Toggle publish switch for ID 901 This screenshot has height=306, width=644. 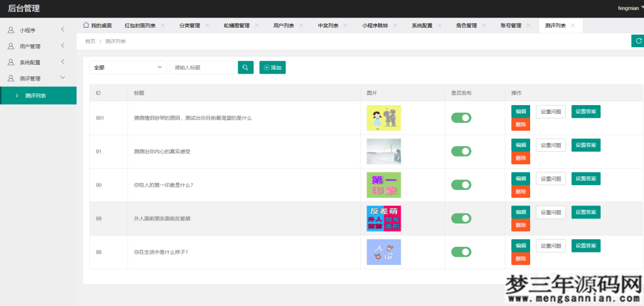461,118
